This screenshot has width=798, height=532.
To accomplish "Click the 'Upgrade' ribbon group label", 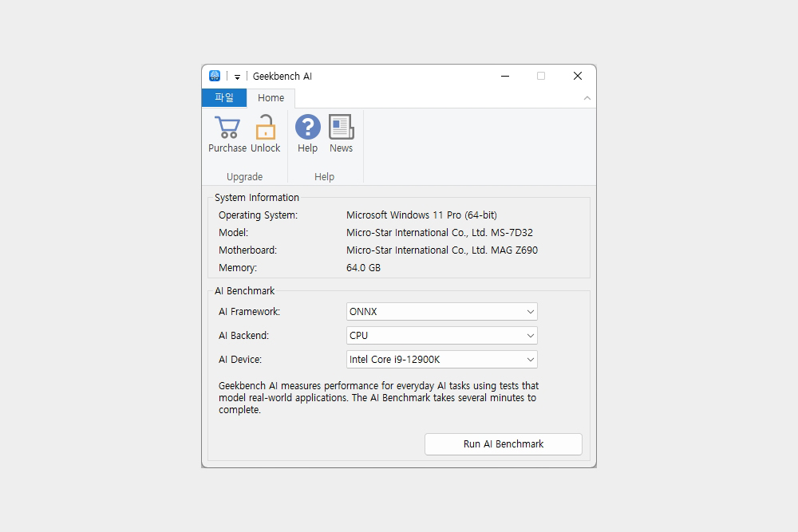I will [245, 176].
